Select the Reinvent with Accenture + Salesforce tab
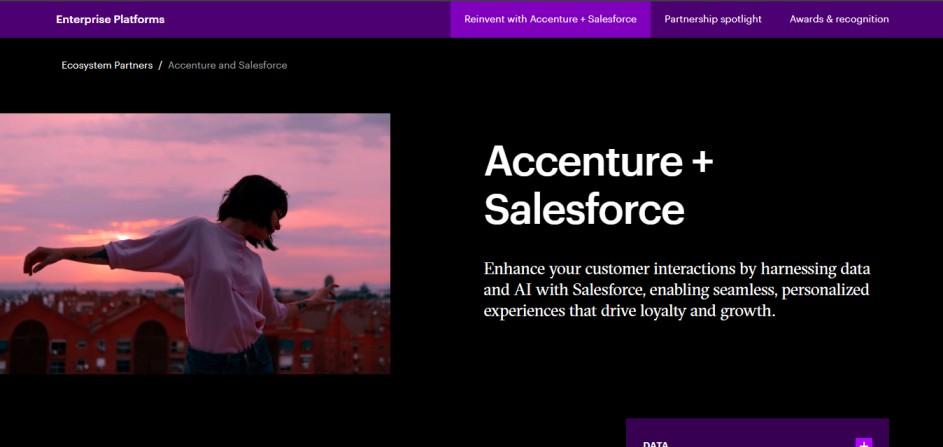The image size is (943, 447). tap(550, 19)
